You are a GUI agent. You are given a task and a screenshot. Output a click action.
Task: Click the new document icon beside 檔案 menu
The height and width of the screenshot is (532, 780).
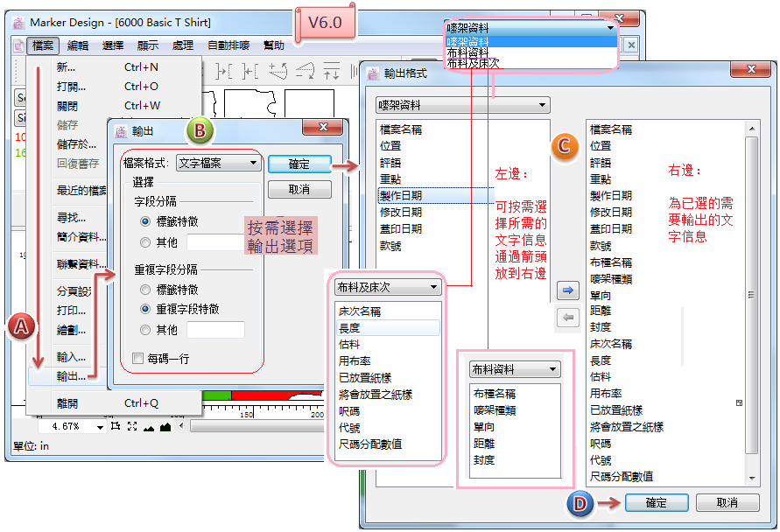coord(18,45)
